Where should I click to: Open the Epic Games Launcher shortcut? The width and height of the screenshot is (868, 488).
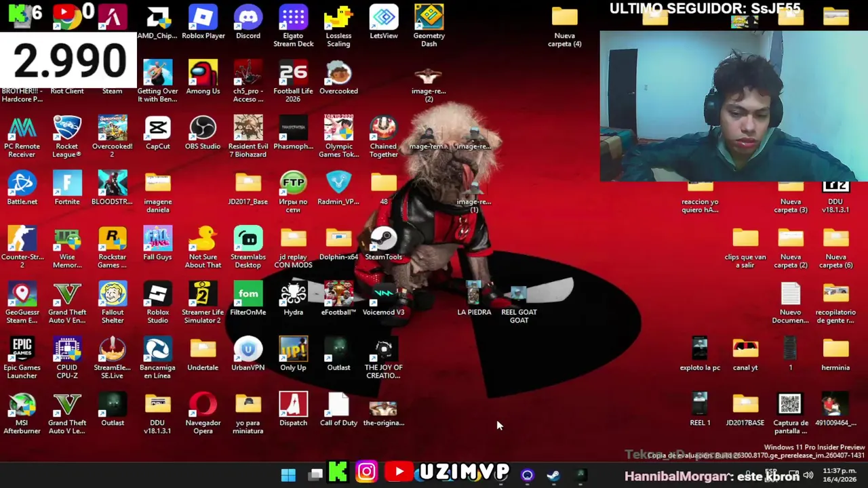click(x=22, y=359)
